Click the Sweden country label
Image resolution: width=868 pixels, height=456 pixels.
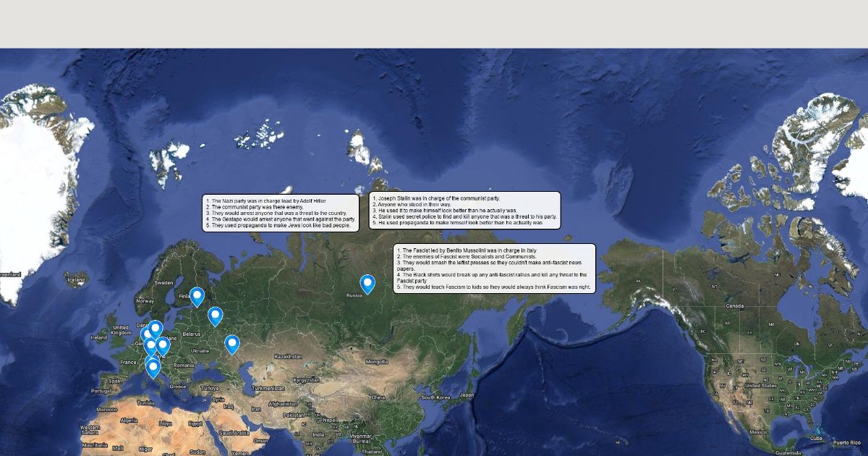coord(163,282)
